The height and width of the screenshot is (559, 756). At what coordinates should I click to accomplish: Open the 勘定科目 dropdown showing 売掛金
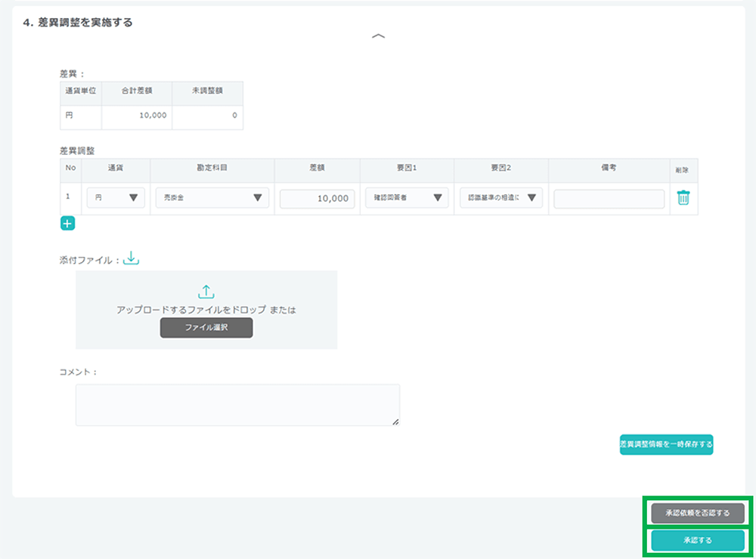(211, 198)
